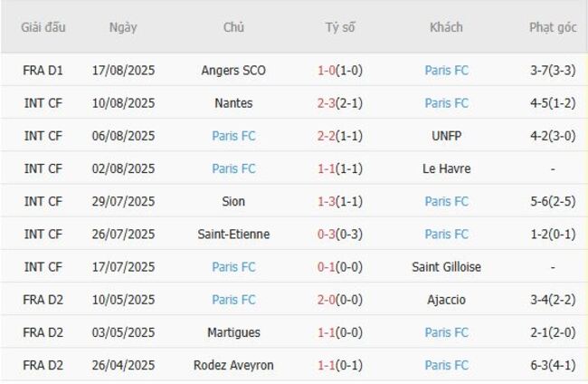Click Paris FC in the Martigues match row
The height and width of the screenshot is (384, 588).
pos(446,332)
